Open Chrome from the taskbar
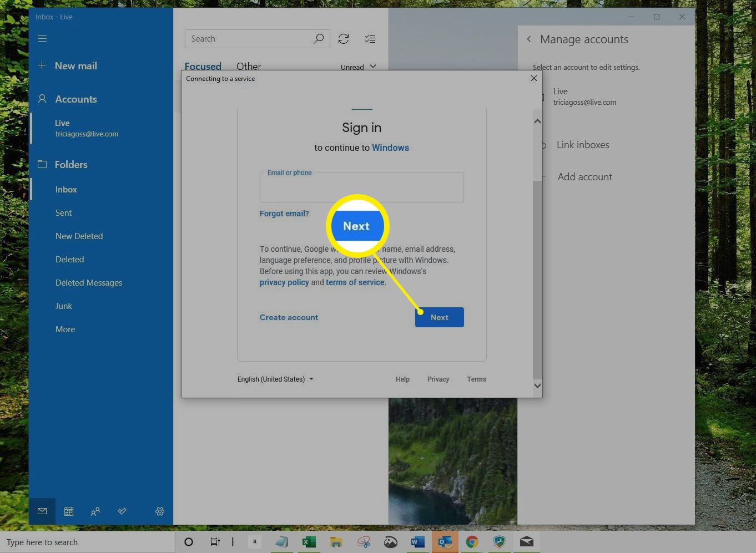This screenshot has width=756, height=553. click(x=472, y=542)
